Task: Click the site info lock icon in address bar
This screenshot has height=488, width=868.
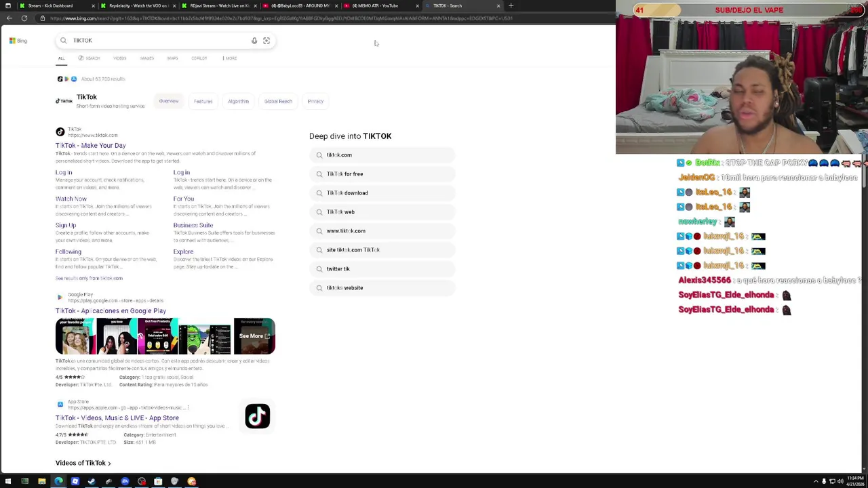Action: pos(42,18)
